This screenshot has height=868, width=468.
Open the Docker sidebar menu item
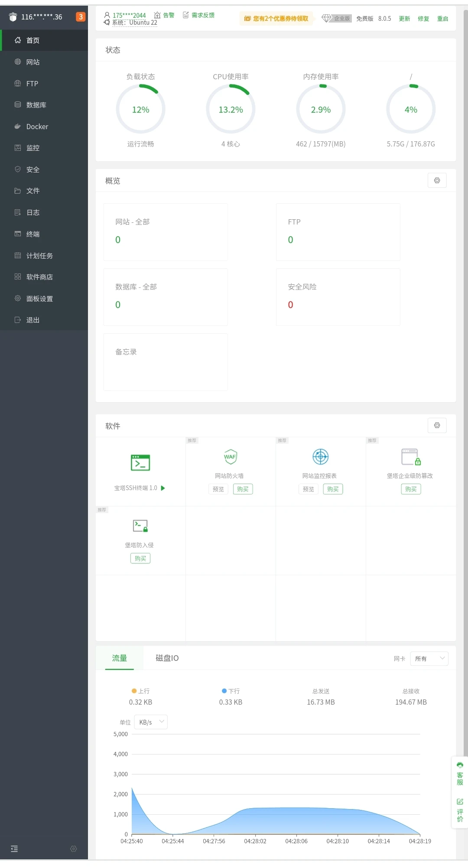(44, 127)
